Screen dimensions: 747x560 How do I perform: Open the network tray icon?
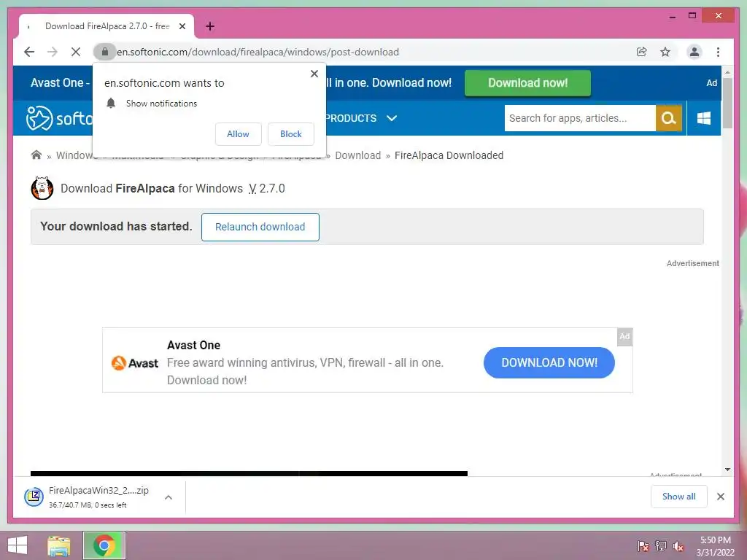(x=661, y=546)
